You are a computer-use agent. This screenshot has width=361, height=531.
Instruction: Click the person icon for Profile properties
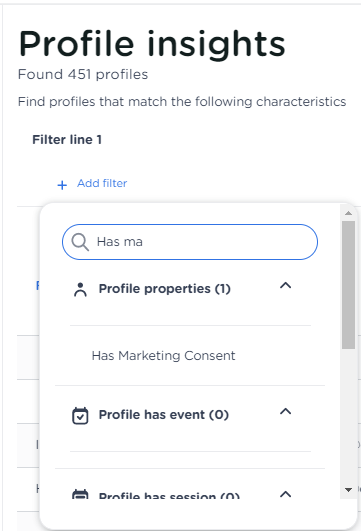click(80, 290)
